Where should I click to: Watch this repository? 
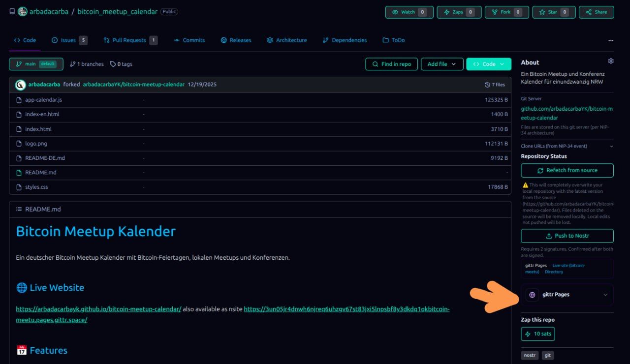[409, 12]
